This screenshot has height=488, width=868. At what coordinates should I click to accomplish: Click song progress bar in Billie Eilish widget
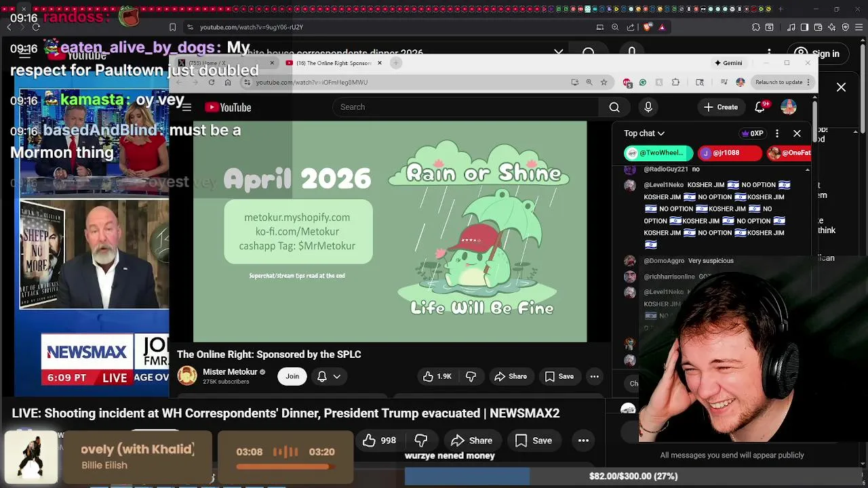[x=285, y=466]
